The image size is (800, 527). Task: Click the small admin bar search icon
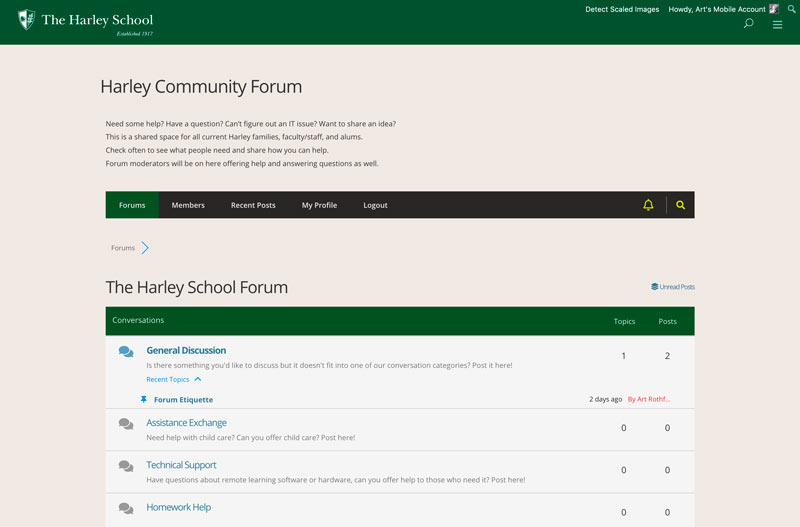point(791,9)
